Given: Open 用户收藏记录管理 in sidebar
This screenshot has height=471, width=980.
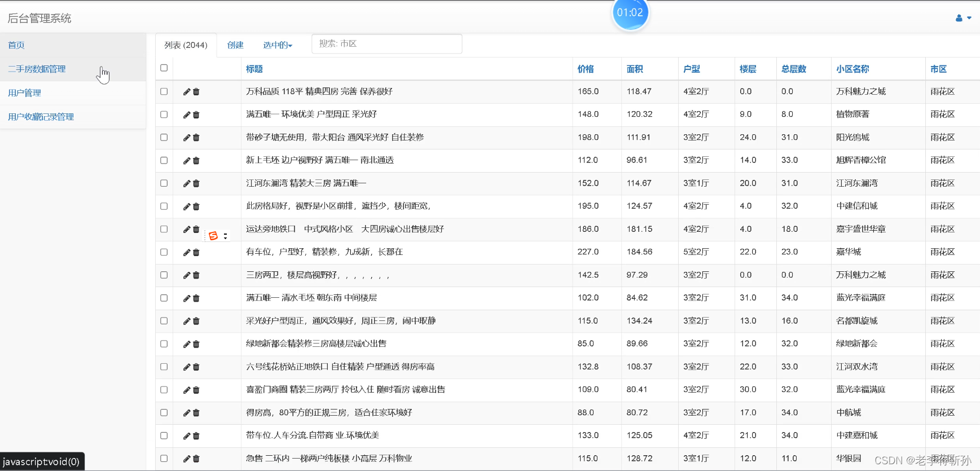Looking at the screenshot, I should 41,117.
